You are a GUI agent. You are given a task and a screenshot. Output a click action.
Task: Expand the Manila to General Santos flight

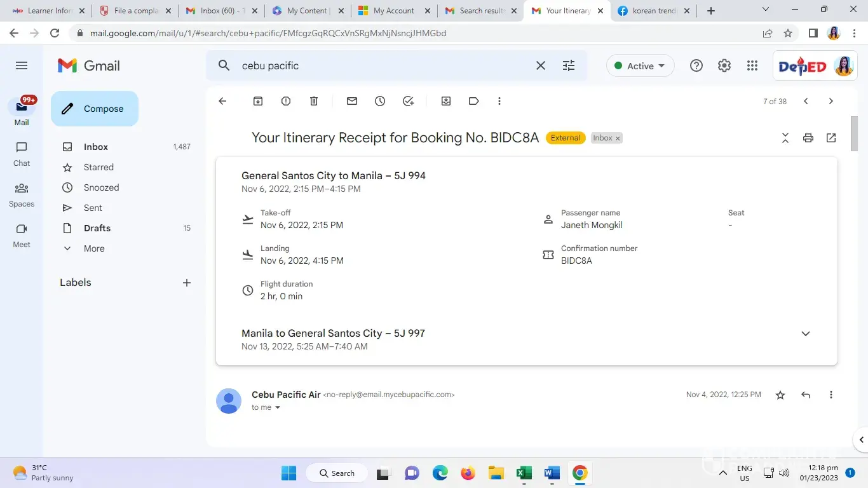(x=805, y=334)
